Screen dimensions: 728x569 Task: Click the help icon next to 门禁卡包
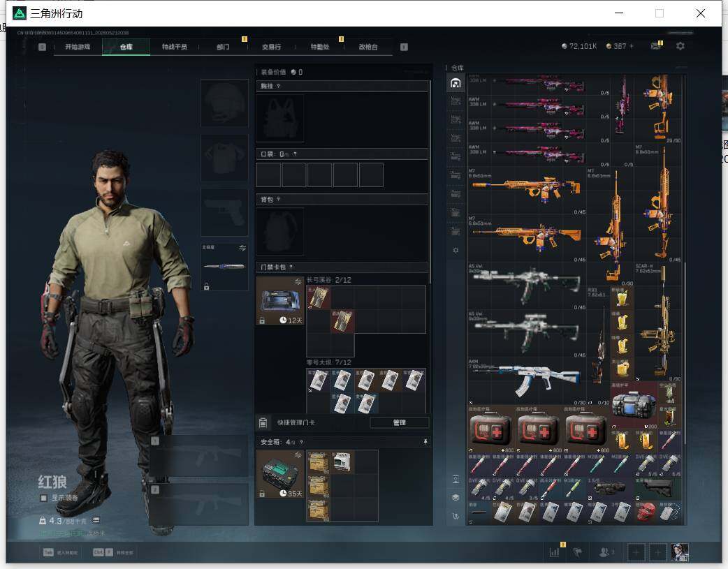(x=291, y=267)
